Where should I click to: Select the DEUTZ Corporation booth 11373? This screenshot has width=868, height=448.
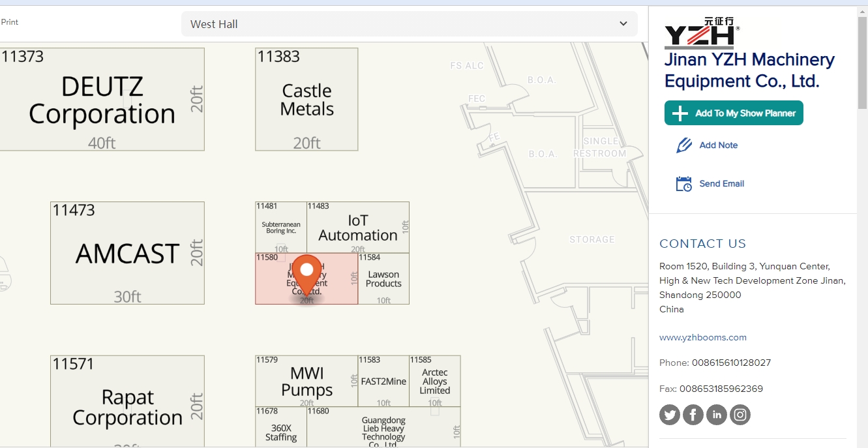coord(102,100)
